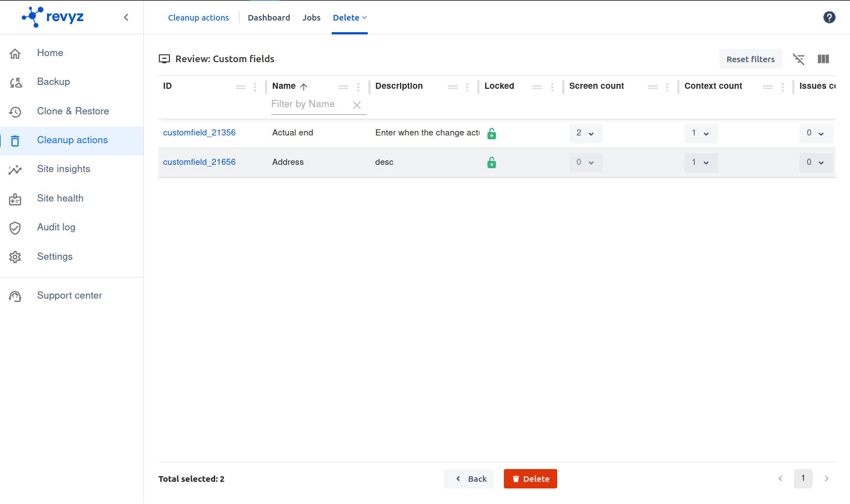Sort by the Screen count column header
Viewport: 850px width, 504px height.
(597, 86)
